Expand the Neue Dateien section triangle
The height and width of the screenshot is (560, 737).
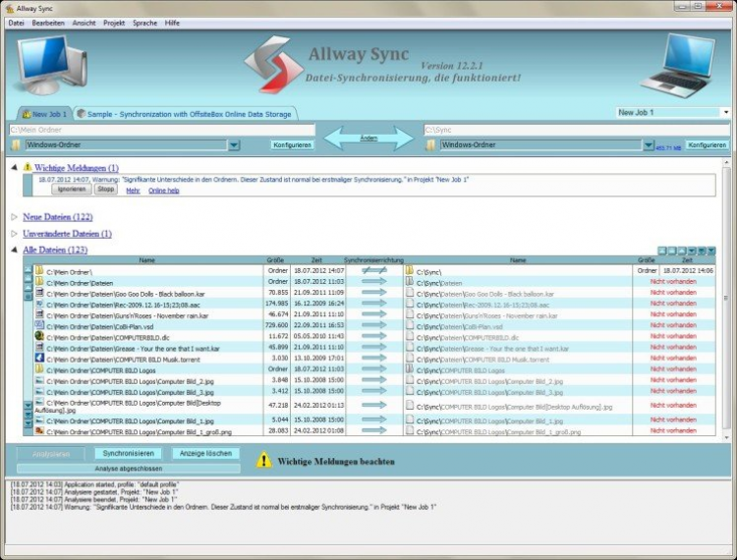click(x=14, y=216)
